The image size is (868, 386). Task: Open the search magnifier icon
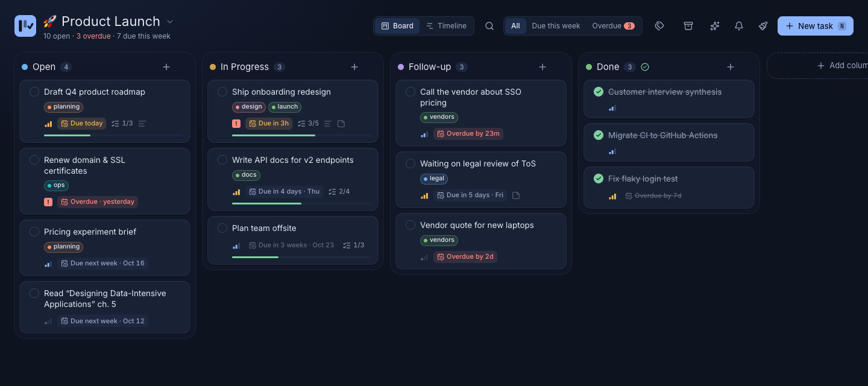pos(489,26)
